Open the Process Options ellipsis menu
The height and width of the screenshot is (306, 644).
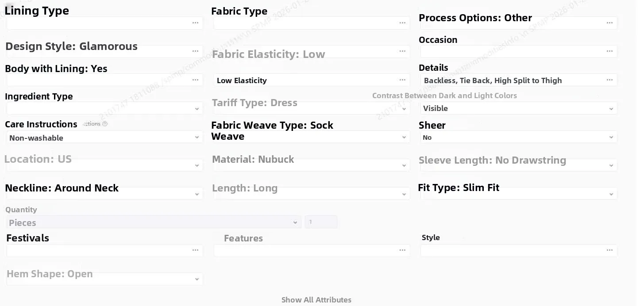point(609,23)
